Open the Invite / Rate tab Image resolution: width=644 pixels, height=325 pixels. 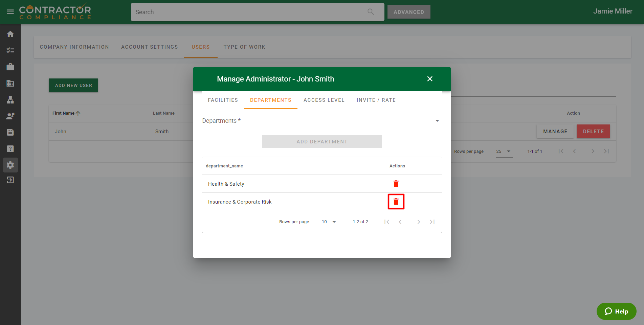376,100
